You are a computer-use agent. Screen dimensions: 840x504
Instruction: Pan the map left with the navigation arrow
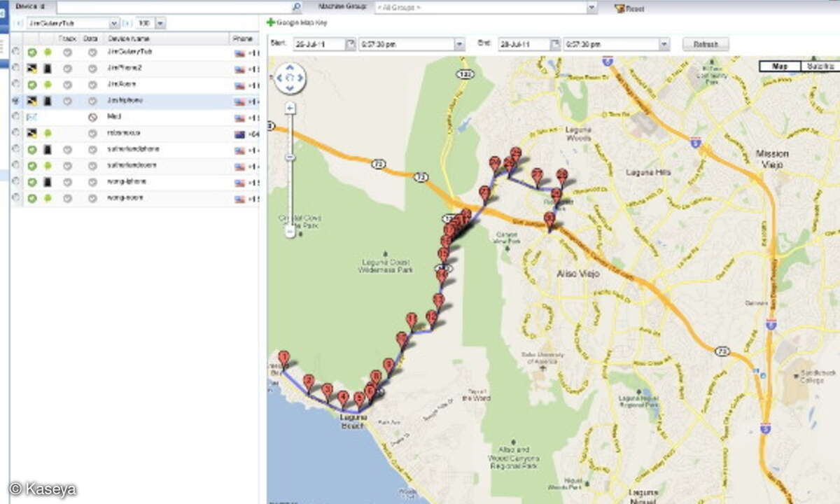[280, 78]
